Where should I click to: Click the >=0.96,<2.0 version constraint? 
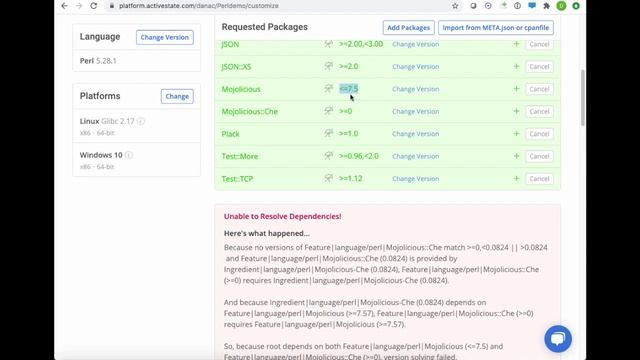pos(359,156)
